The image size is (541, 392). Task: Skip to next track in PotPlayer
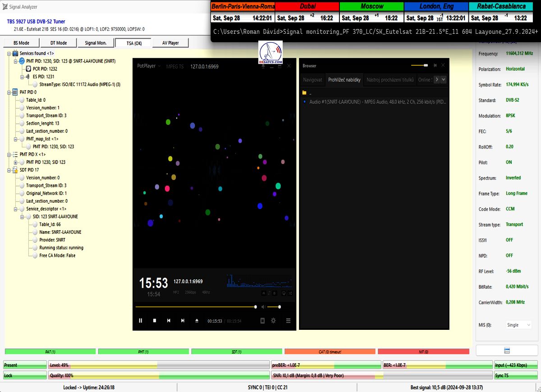tap(183, 320)
